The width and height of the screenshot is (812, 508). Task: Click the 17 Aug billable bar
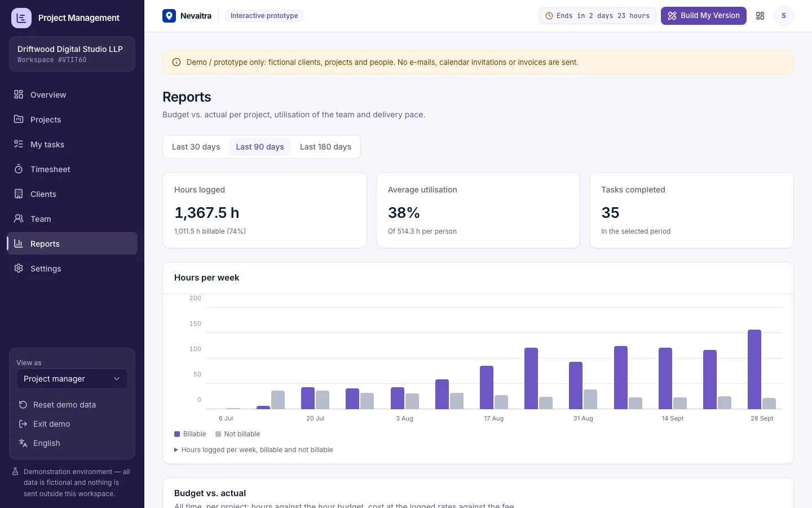pos(487,387)
